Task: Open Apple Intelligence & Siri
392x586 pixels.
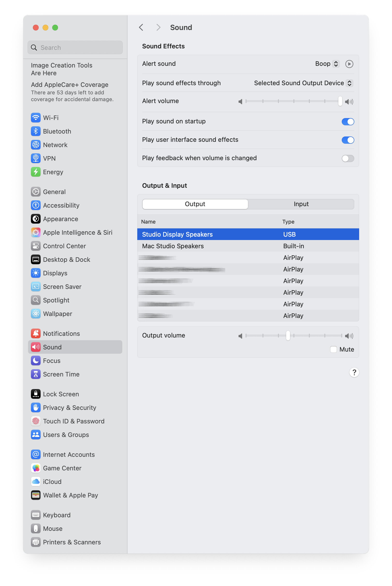Action: tap(75, 233)
